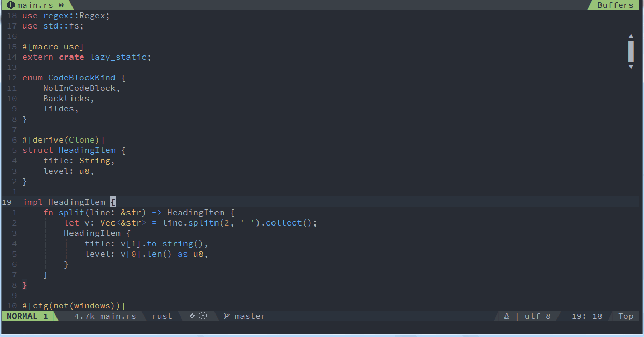Click the circled S spell-check icon
This screenshot has height=337, width=644.
(x=203, y=316)
